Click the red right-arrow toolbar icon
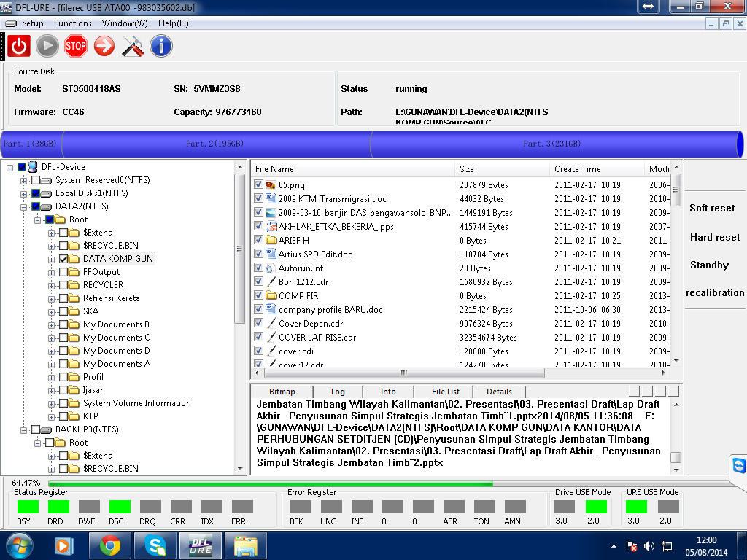Image resolution: width=747 pixels, height=560 pixels. 104,47
